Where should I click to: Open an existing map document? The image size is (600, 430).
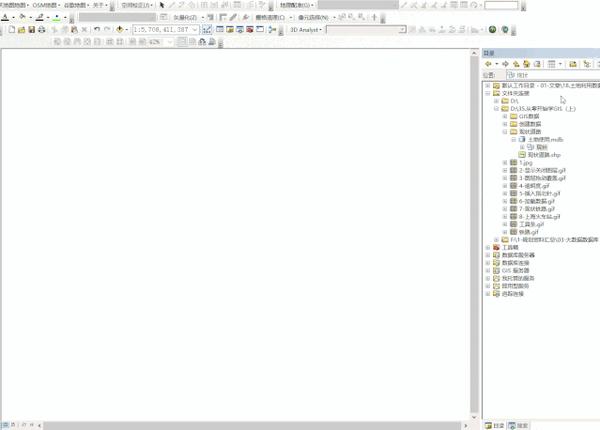tap(21, 29)
